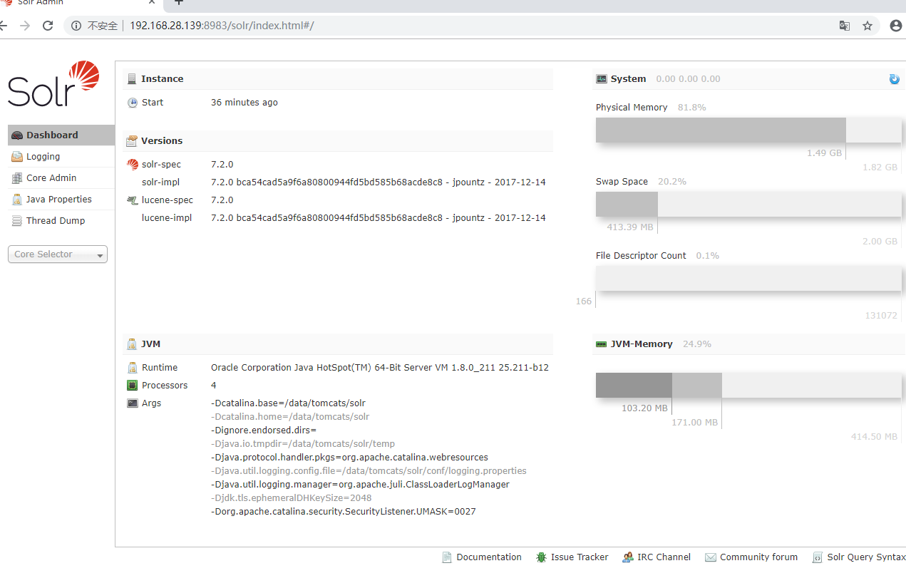
Task: Refresh the System panel stats
Action: pyautogui.click(x=894, y=79)
